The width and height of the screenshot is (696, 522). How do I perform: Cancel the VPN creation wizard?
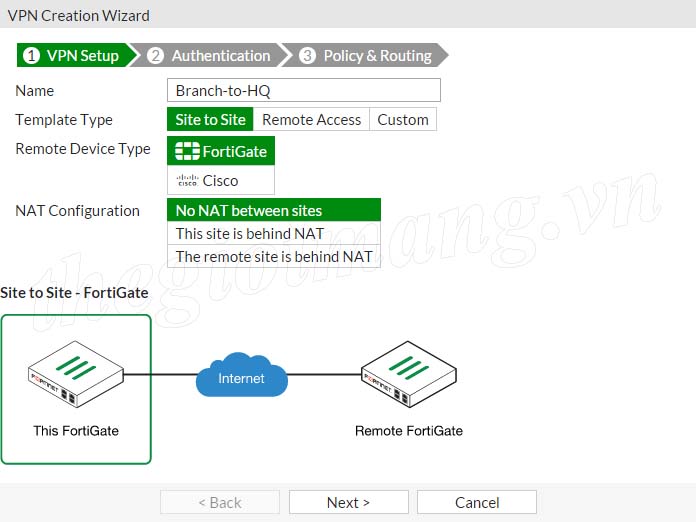(477, 502)
